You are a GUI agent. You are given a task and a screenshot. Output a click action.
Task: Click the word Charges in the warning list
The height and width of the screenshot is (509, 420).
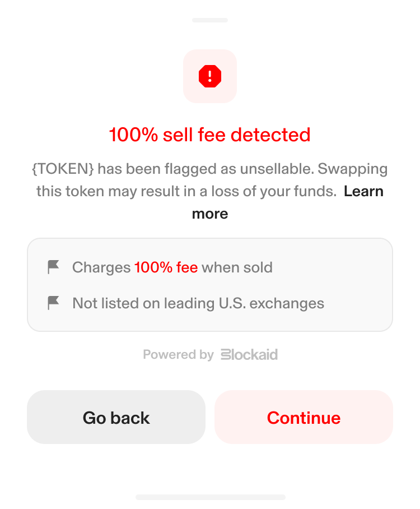[x=101, y=267]
